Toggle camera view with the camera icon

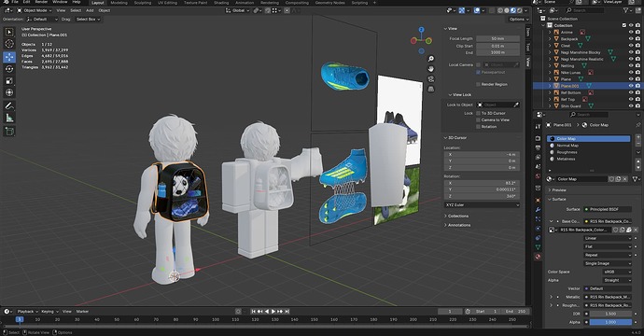[x=431, y=78]
